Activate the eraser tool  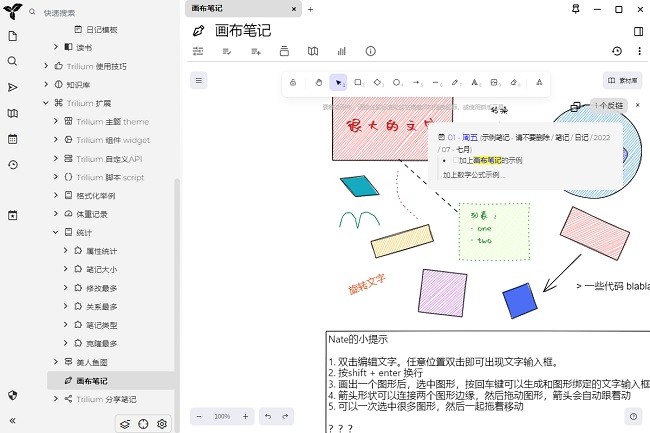514,82
